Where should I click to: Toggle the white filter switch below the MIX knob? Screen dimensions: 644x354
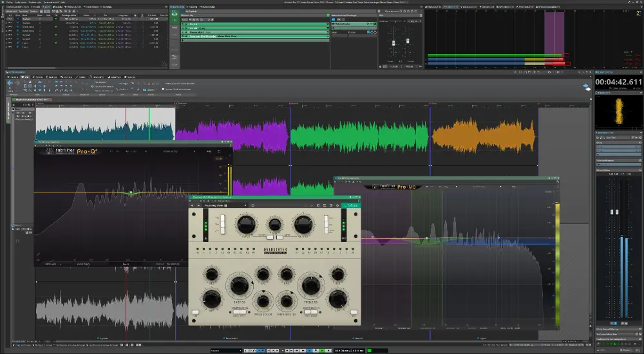pos(270,238)
